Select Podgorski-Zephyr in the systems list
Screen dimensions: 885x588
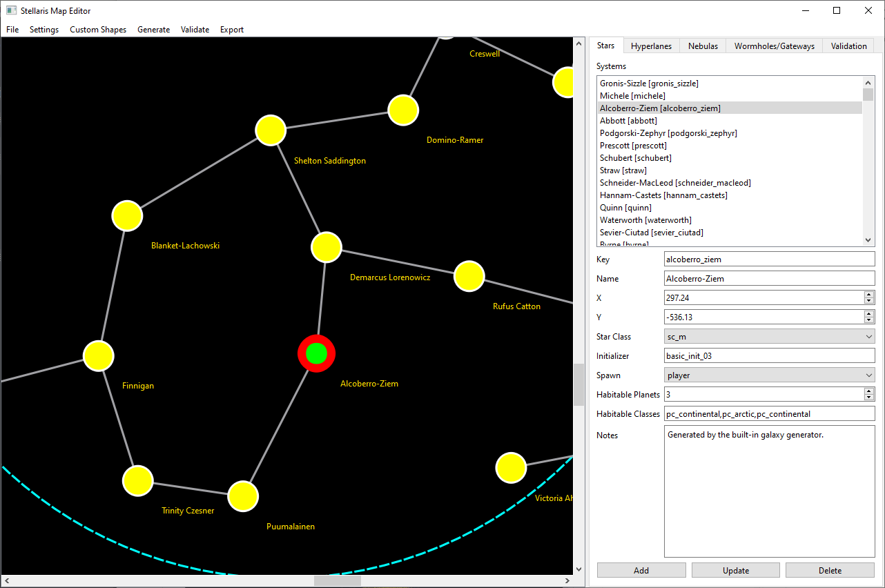(730, 133)
